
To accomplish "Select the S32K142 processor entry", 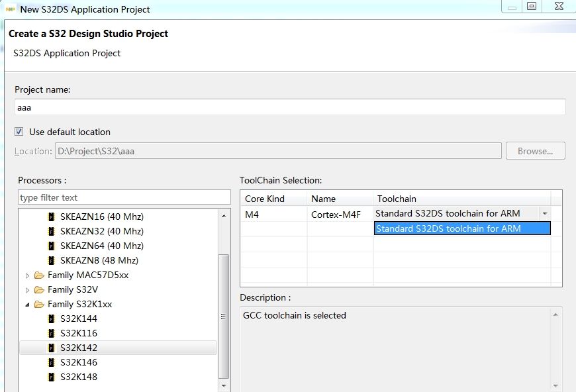I will 78,348.
